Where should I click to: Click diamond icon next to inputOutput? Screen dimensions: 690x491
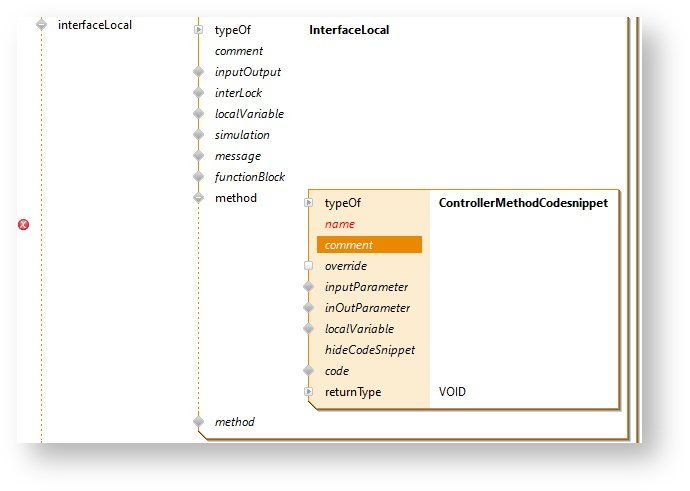click(199, 72)
